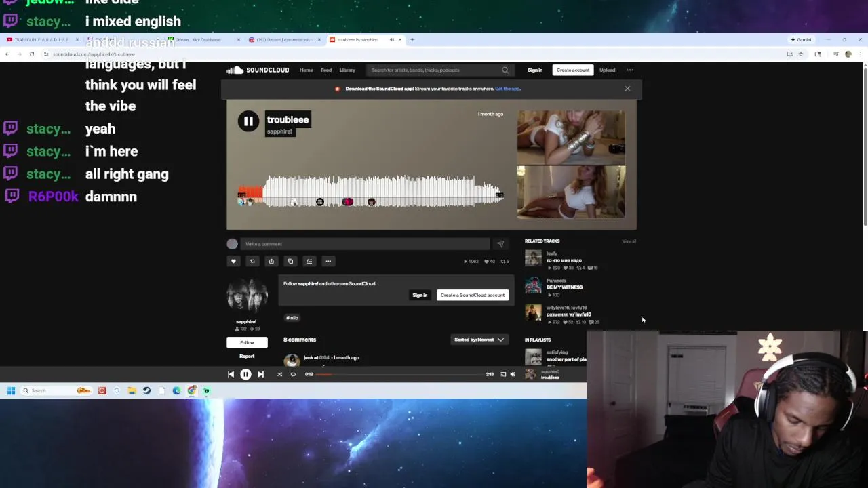Viewport: 868px width, 488px height.
Task: Click the header Create account button
Action: (x=573, y=70)
